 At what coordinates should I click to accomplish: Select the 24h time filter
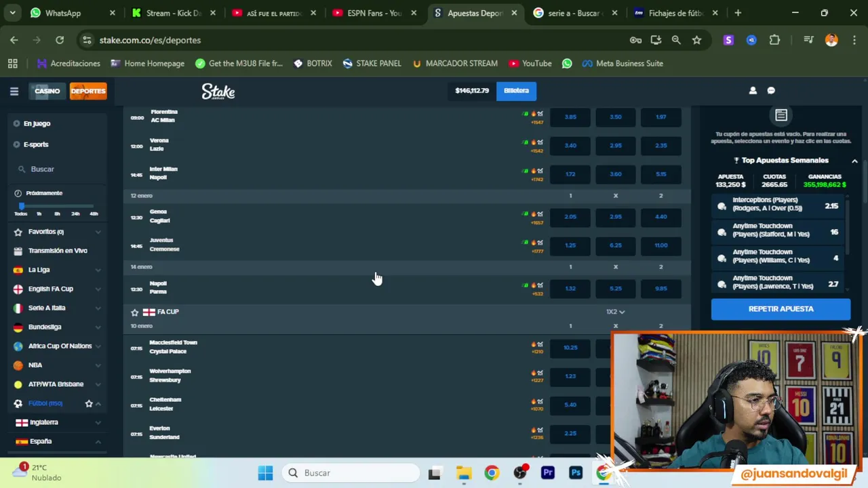coord(75,213)
